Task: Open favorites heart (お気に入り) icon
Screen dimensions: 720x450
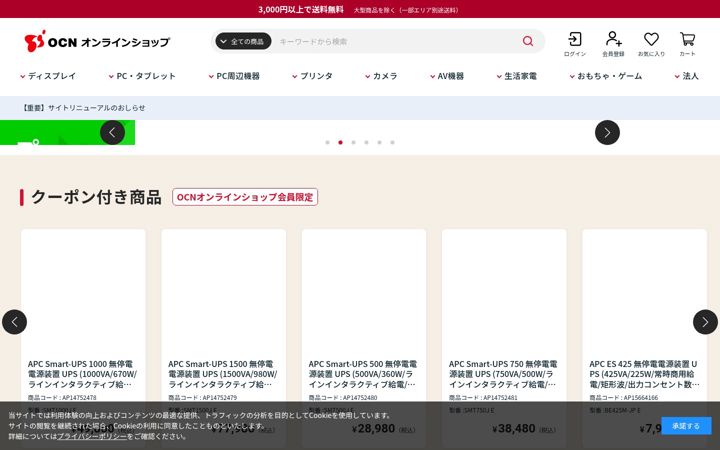Action: (x=651, y=44)
